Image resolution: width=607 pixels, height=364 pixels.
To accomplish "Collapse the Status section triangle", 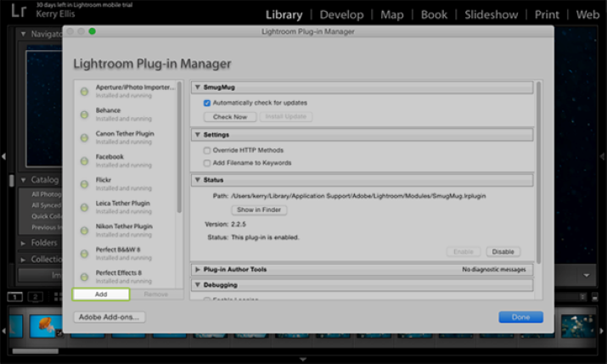I will click(x=198, y=180).
